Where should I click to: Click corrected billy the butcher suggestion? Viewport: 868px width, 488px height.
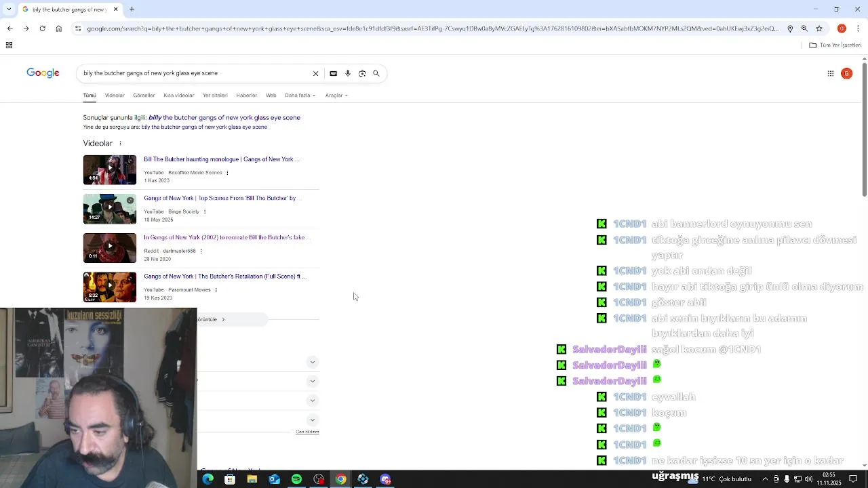point(224,117)
